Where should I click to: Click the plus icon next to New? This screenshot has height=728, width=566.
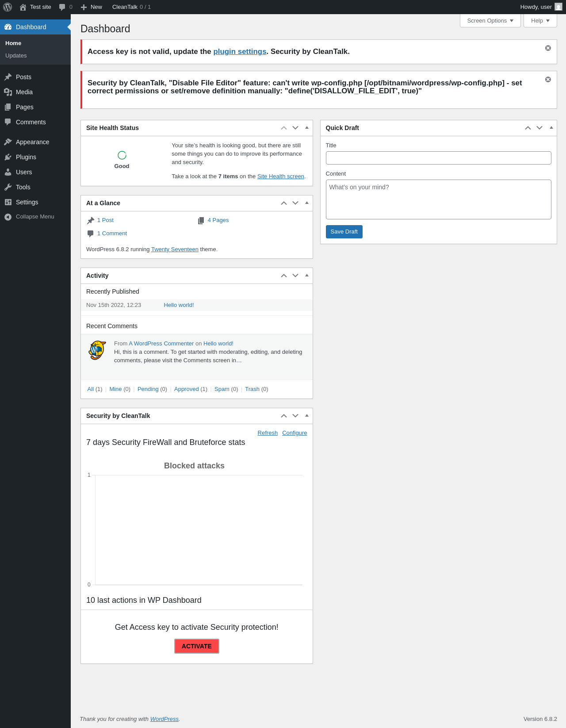point(84,7)
